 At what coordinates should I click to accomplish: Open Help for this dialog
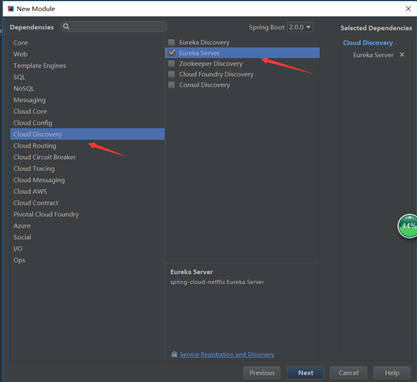(x=392, y=373)
